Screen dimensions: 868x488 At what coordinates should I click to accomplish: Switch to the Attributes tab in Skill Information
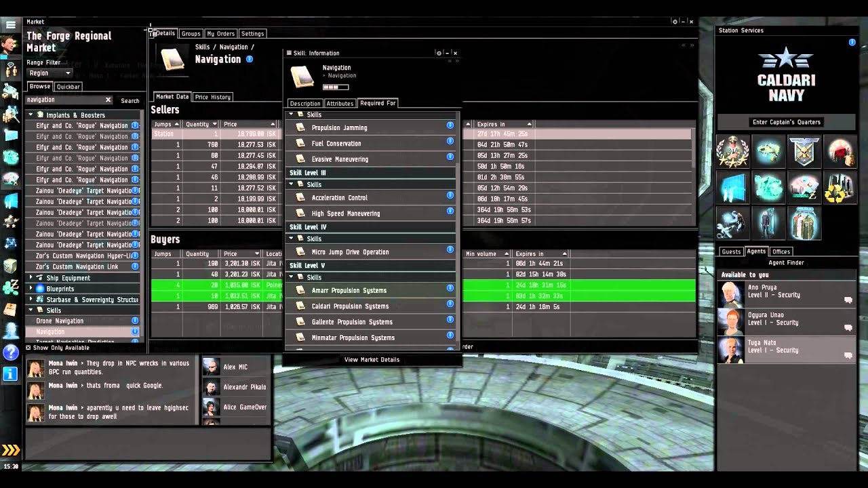point(340,103)
